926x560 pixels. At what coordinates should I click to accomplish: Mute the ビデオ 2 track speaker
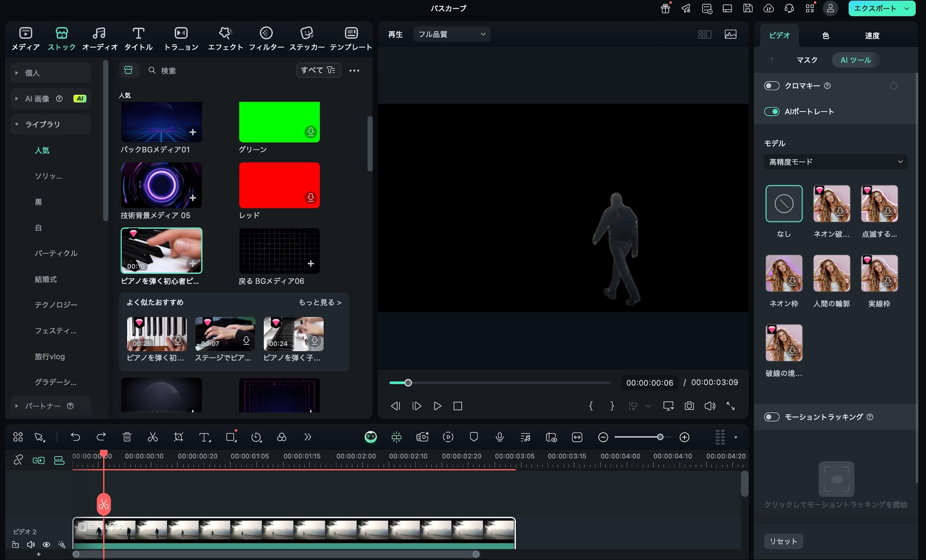[31, 544]
